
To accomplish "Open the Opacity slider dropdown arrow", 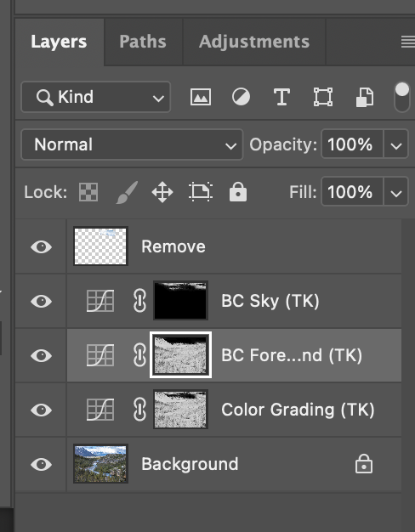I will tap(396, 144).
